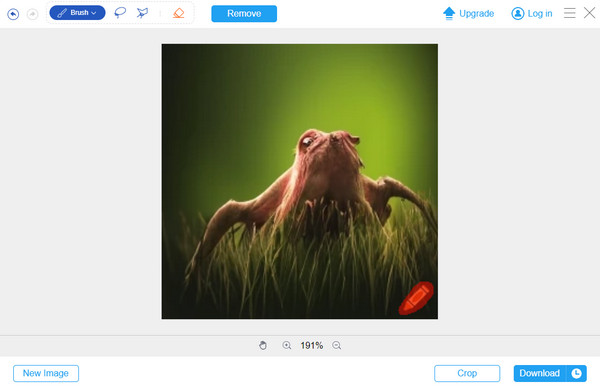Image resolution: width=600 pixels, height=389 pixels.
Task: Open the Brush tool dropdown
Action: (77, 13)
